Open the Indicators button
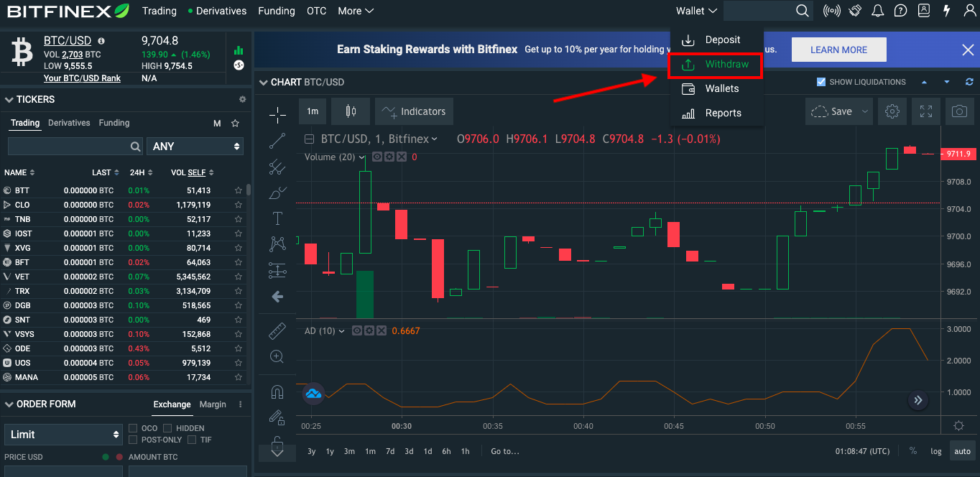 click(414, 111)
